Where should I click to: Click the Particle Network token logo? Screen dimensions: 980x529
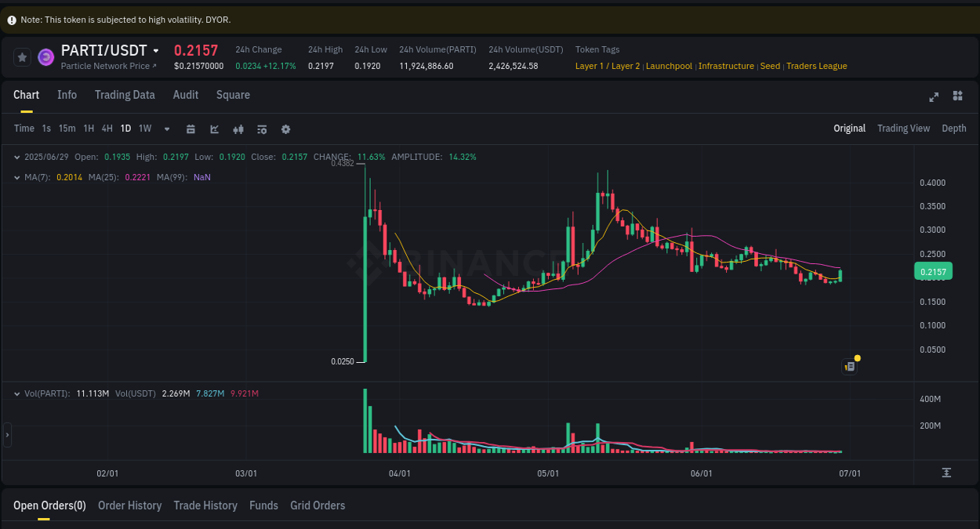click(x=46, y=57)
